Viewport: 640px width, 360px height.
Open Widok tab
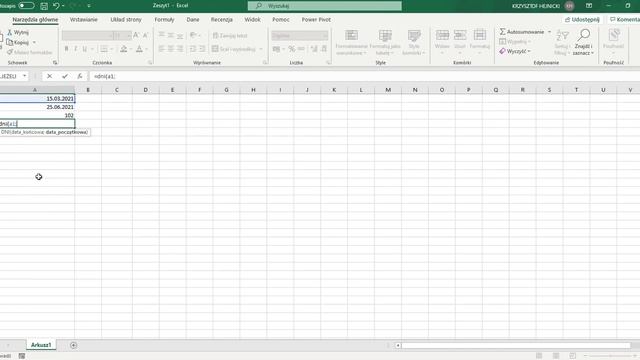point(252,20)
